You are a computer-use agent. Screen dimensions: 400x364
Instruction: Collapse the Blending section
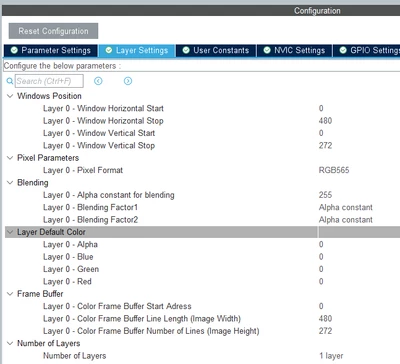pyautogui.click(x=10, y=183)
